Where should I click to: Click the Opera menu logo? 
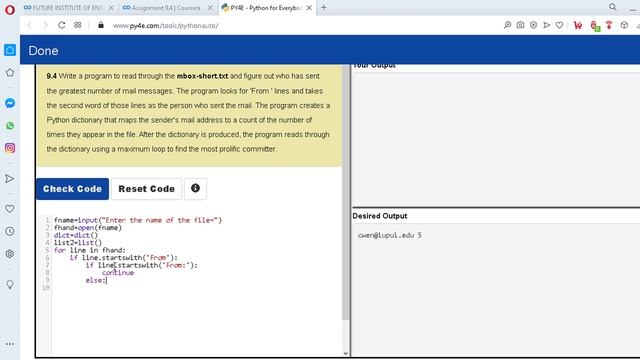(x=10, y=9)
